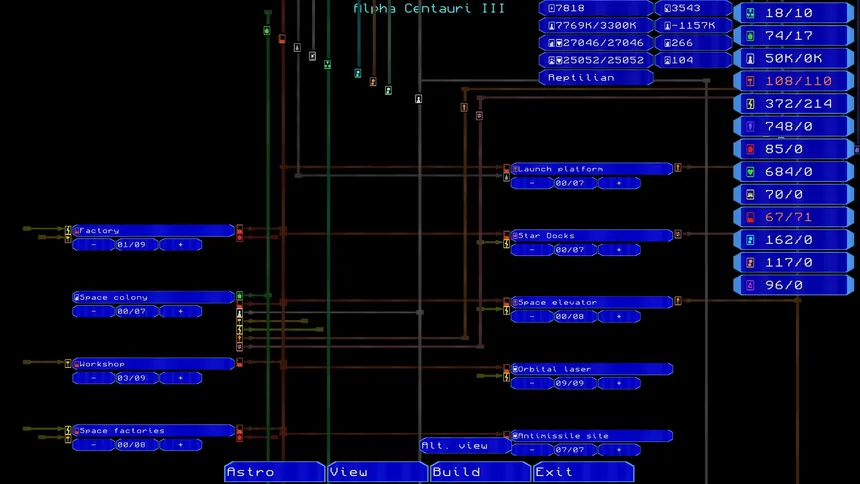Click minus under Space elevator
Viewport: 860px width, 484px height.
531,317
